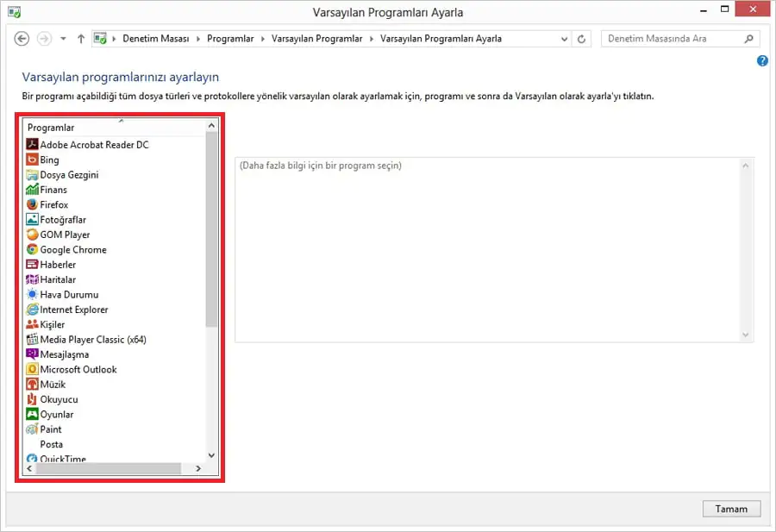Open the Programlar breadcrumb
776x532 pixels.
pos(230,39)
